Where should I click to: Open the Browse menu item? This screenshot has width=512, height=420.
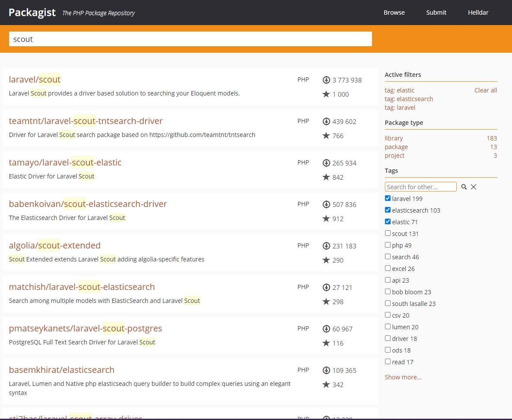394,13
